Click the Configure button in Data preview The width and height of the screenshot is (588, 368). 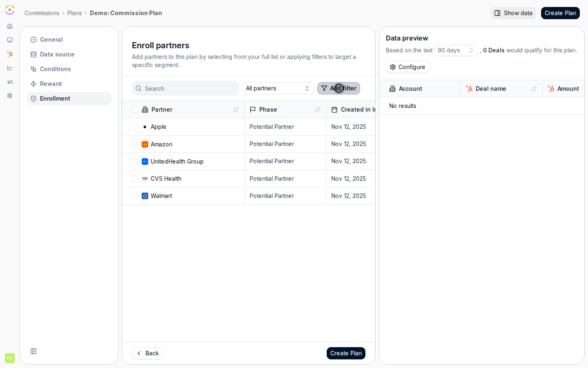[408, 67]
